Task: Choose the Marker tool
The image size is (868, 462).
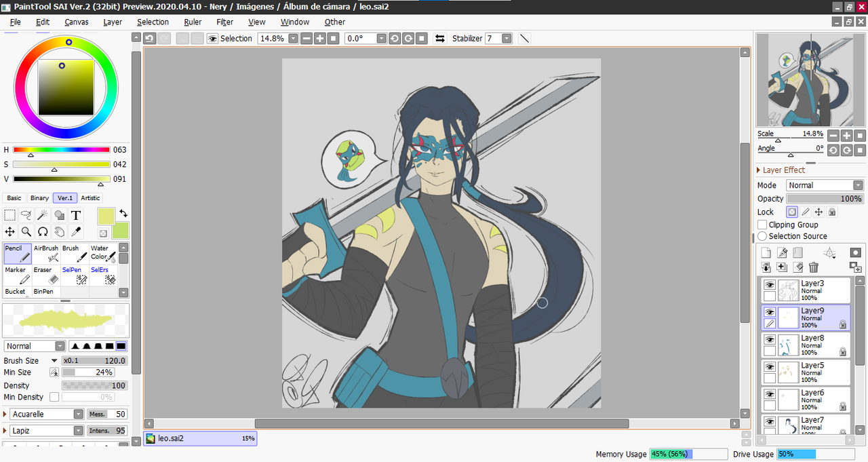Action: pos(17,275)
